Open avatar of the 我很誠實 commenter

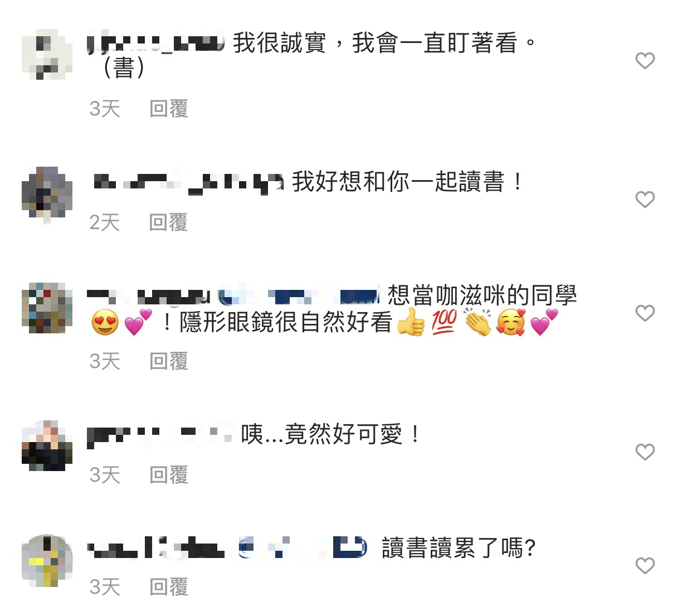47,55
